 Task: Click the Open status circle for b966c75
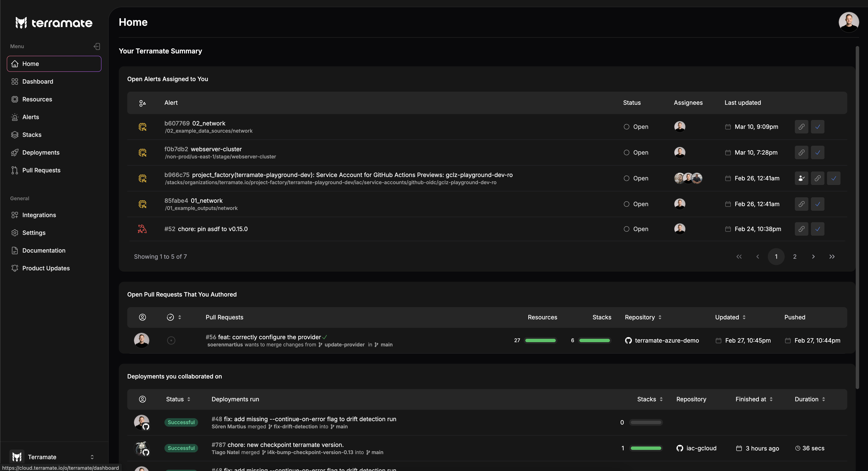click(x=626, y=178)
